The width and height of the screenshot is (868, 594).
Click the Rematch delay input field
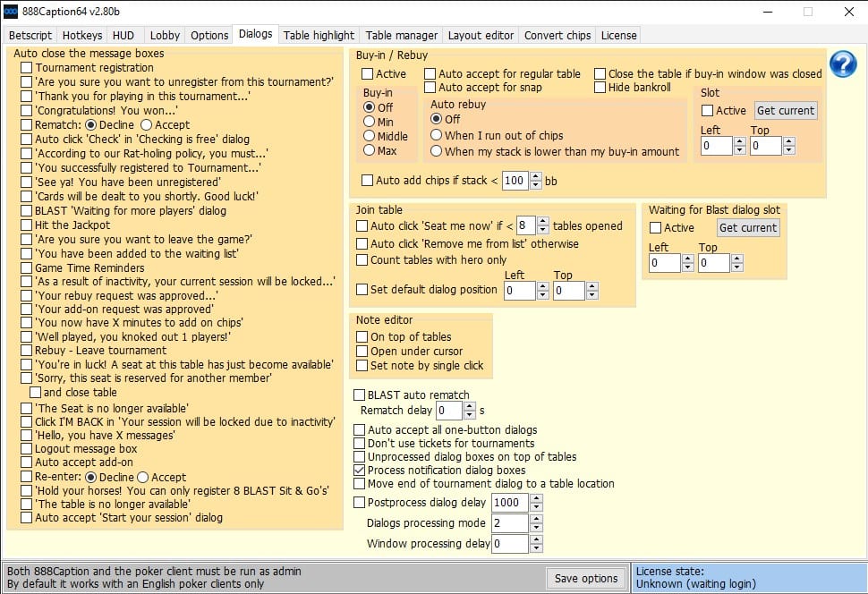click(450, 411)
